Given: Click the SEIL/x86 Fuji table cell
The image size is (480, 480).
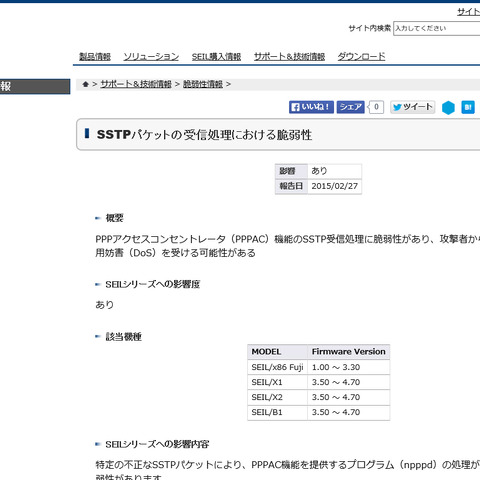Looking at the screenshot, I should pyautogui.click(x=277, y=367).
